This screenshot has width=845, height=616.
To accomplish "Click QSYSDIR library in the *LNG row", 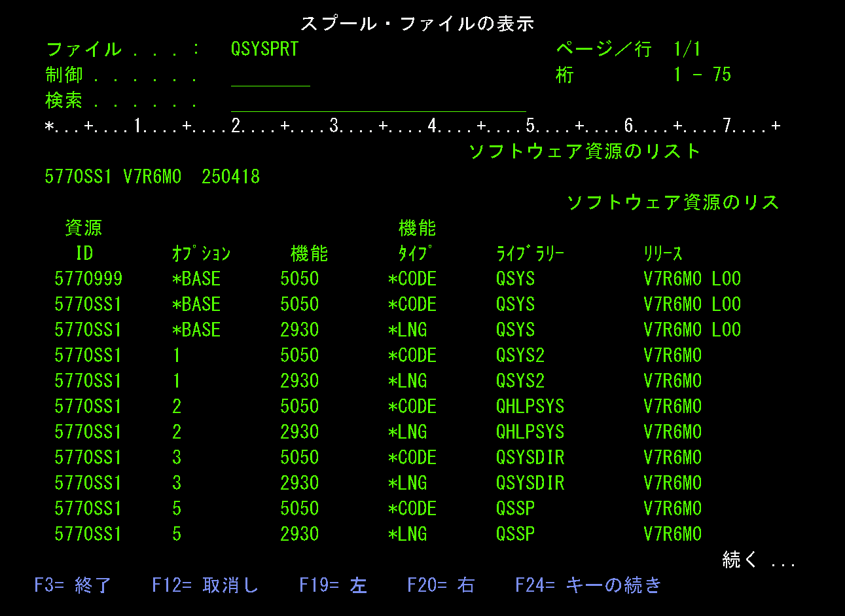I will coord(530,483).
